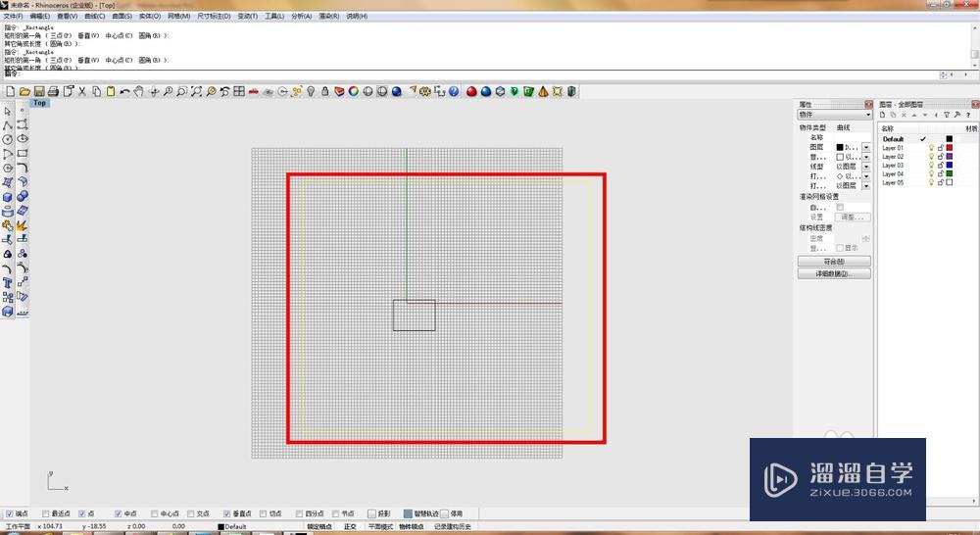Open Help with the blue question mark icon

(x=454, y=91)
